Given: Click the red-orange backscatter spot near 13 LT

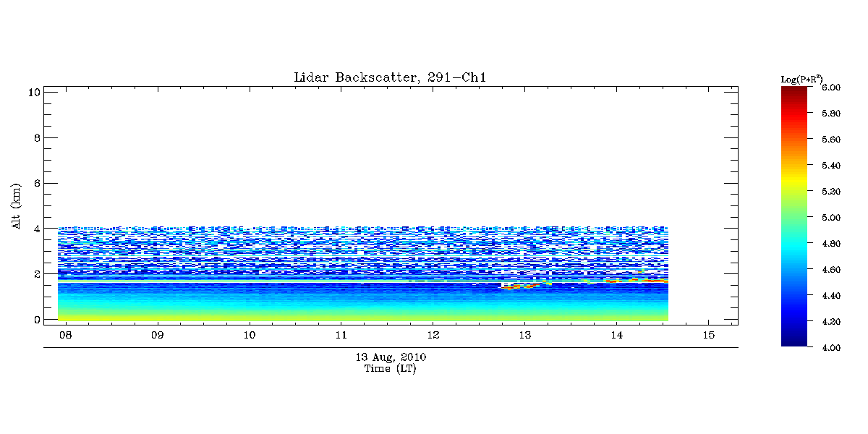Looking at the screenshot, I should [x=522, y=286].
